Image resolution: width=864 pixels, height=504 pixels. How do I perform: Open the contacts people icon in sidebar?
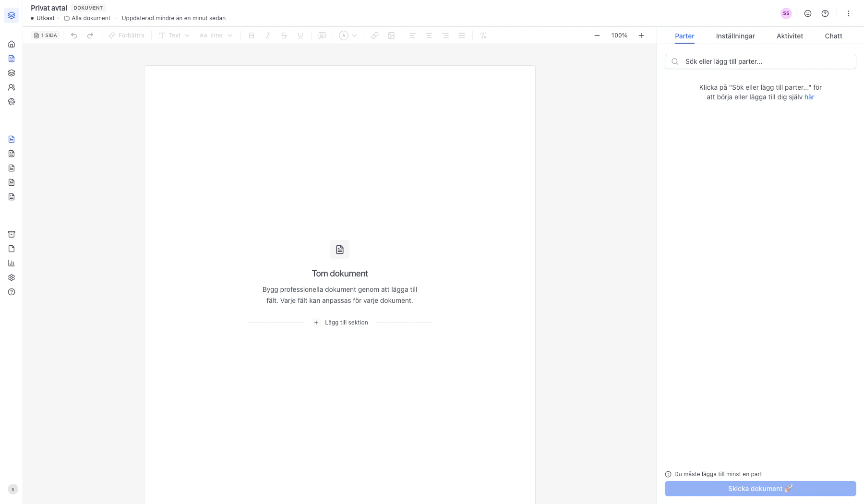pos(12,87)
